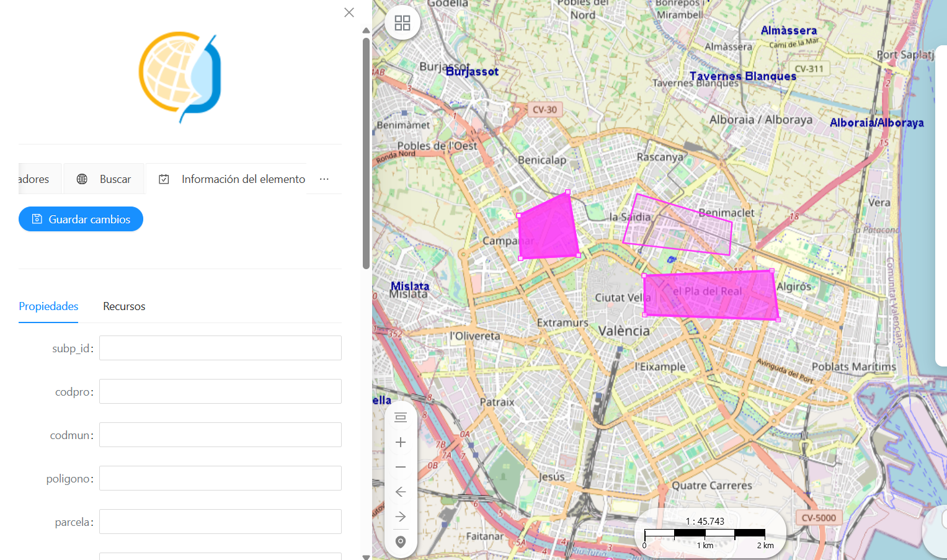
Task: Zoom out with the minus icon
Action: pos(401,467)
